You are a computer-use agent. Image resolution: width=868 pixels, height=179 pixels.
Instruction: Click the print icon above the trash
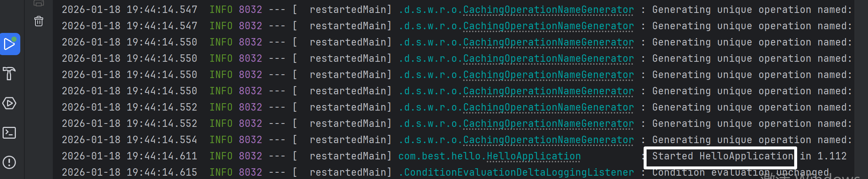[39, 3]
